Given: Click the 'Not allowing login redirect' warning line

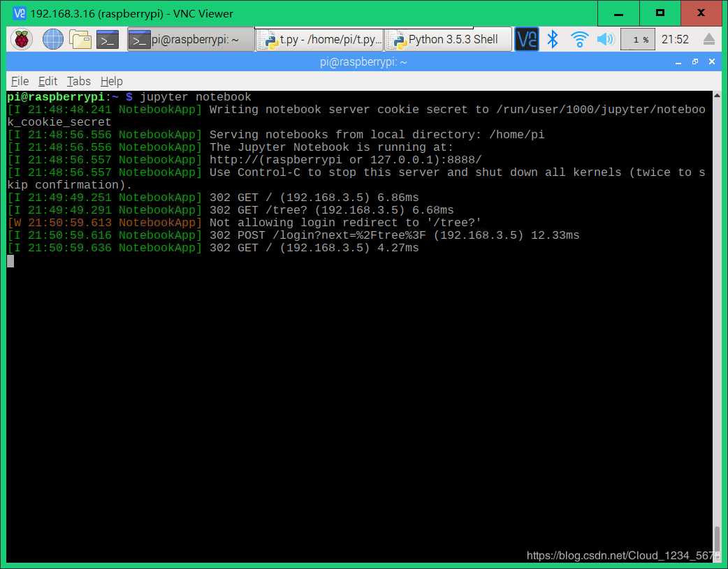Looking at the screenshot, I should coord(245,223).
